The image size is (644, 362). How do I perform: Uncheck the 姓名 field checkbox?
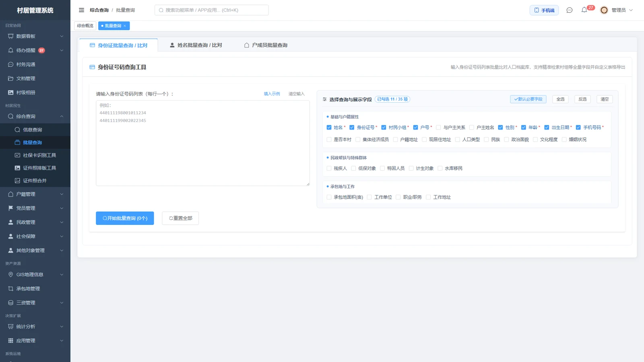point(329,128)
